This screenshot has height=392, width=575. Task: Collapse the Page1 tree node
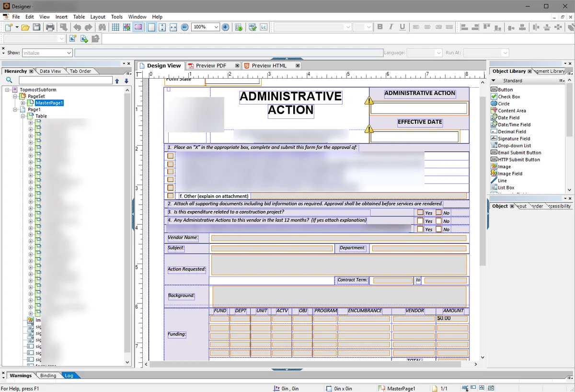point(15,110)
